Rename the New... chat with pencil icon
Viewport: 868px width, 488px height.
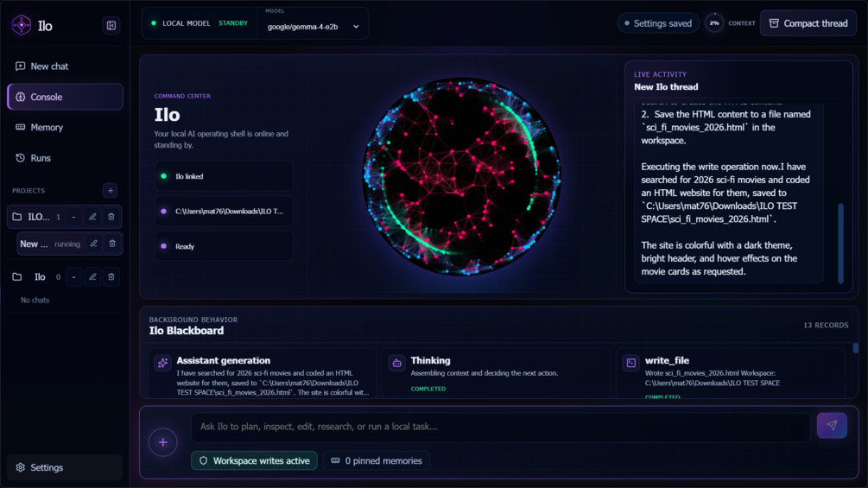tap(93, 244)
